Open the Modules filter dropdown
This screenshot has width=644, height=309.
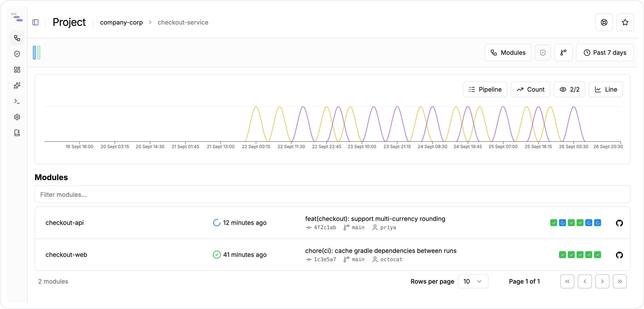click(508, 53)
